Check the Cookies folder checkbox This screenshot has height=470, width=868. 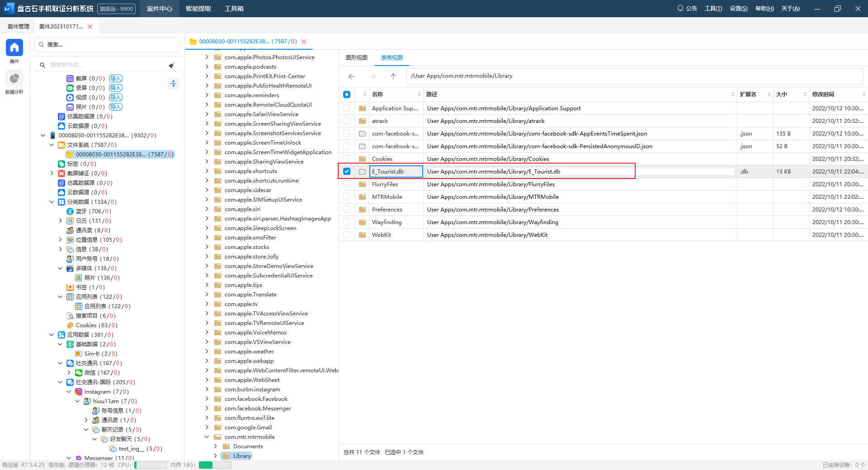click(347, 159)
